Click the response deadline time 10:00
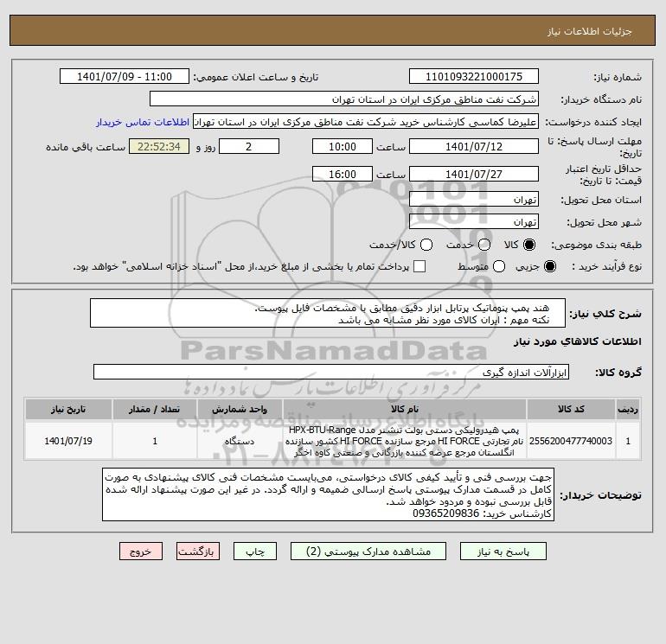Screen dimensions: 666x644 point(343,146)
